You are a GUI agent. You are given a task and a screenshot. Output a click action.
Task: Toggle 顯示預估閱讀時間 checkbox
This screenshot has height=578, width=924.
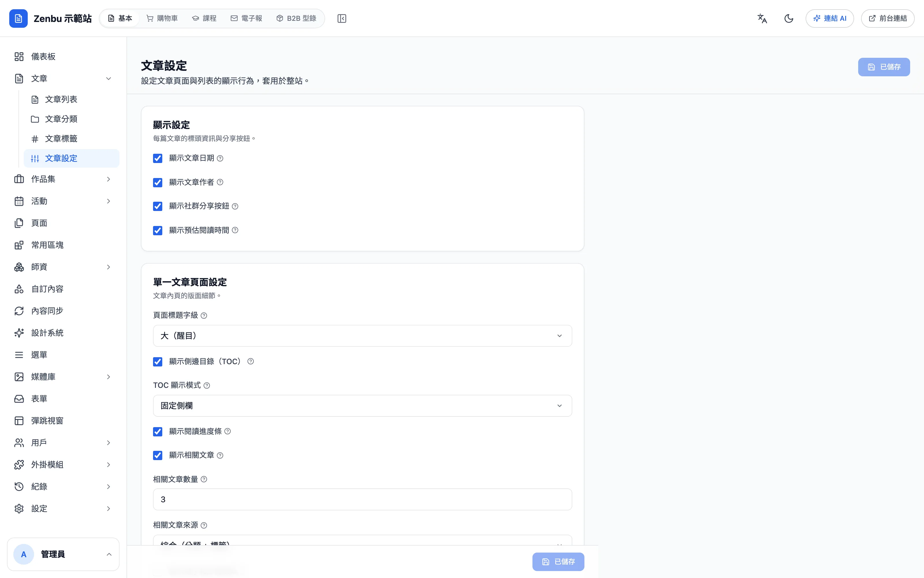158,230
